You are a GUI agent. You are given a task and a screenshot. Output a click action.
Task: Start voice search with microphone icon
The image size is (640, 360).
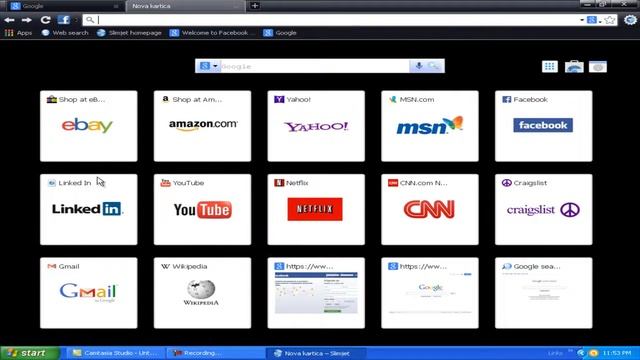pos(419,66)
